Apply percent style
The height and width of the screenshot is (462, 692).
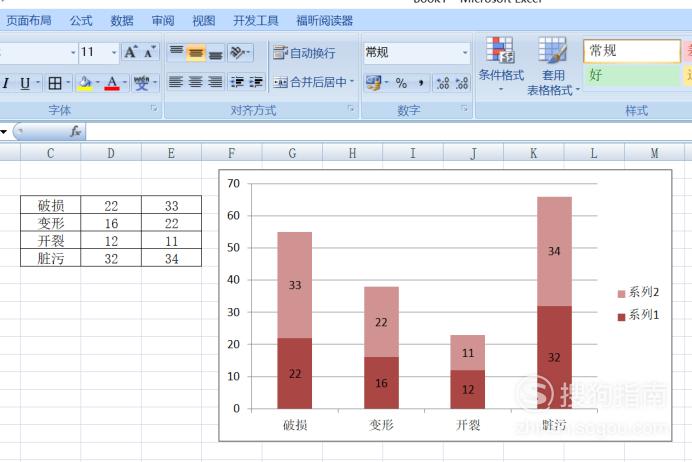[x=401, y=83]
